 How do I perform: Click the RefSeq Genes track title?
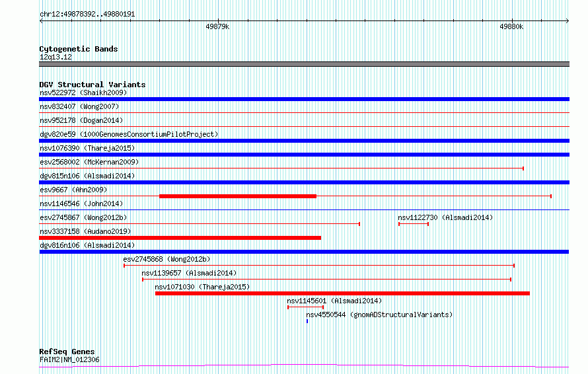(x=67, y=352)
